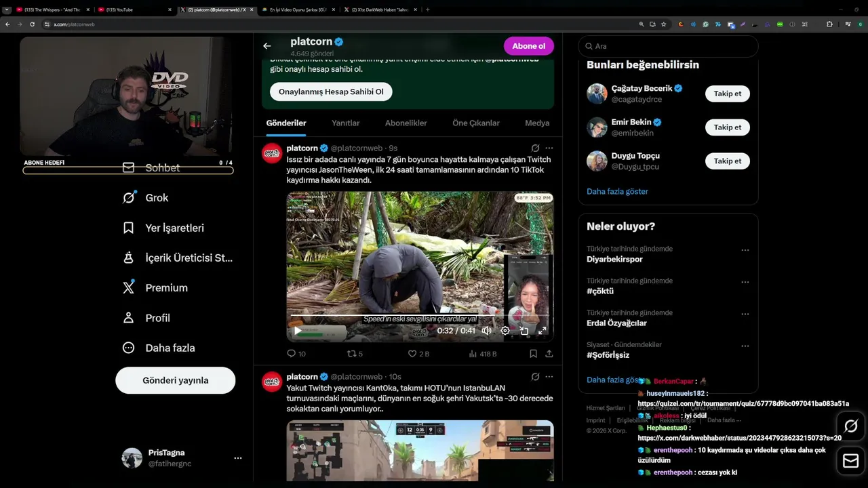Open options for #çöktü trend
This screenshot has width=868, height=488.
coord(745,282)
